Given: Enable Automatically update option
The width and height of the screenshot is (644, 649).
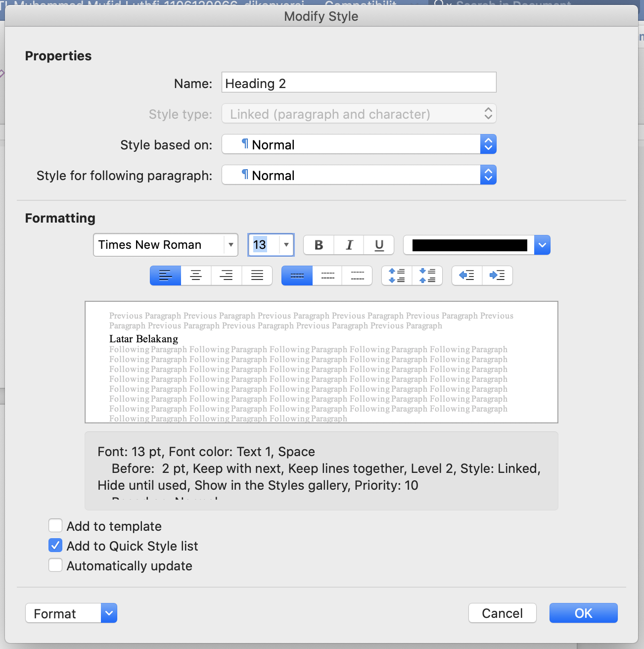Looking at the screenshot, I should (55, 565).
